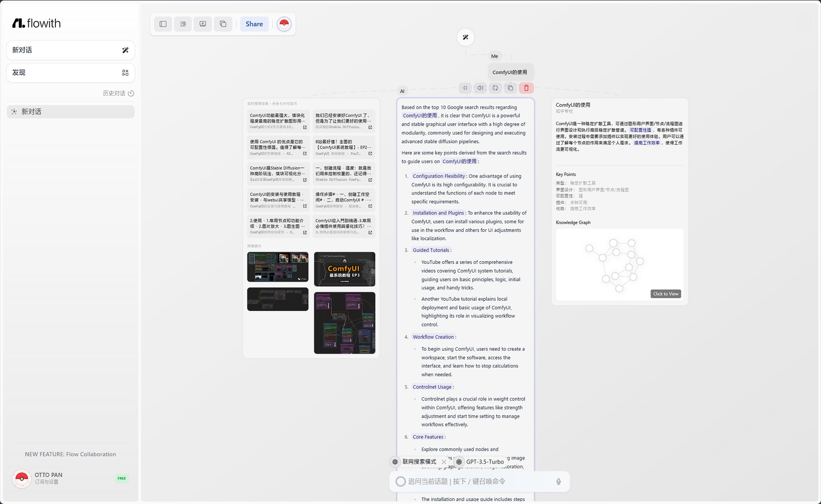Share the current flow
Screen dimensions: 821x504
point(254,24)
